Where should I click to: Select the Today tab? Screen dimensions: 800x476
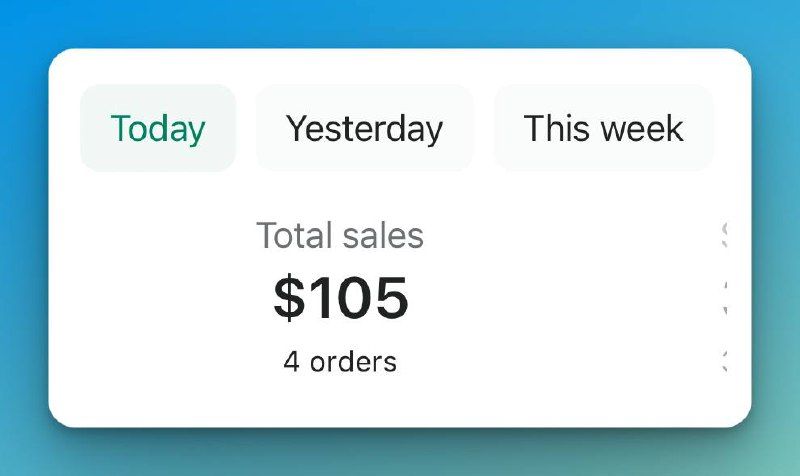click(x=158, y=128)
